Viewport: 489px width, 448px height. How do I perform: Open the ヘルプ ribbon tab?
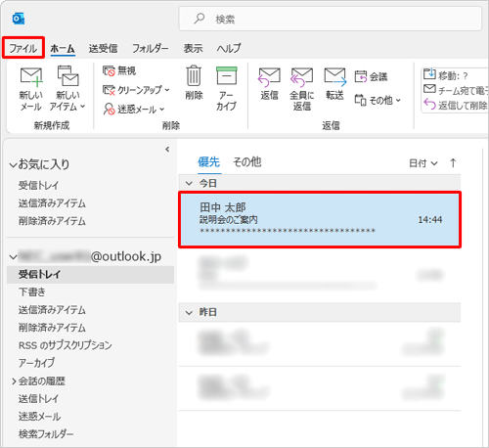pos(229,48)
